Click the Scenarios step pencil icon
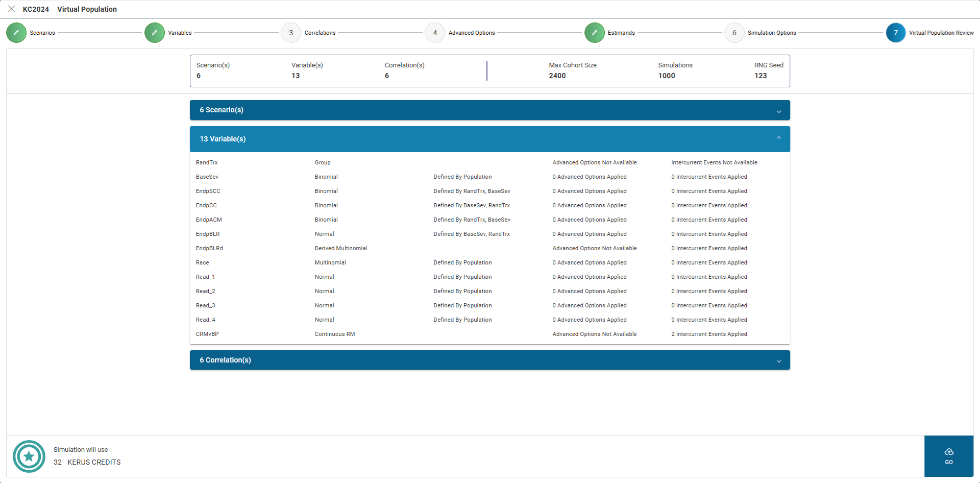980x483 pixels. click(16, 33)
